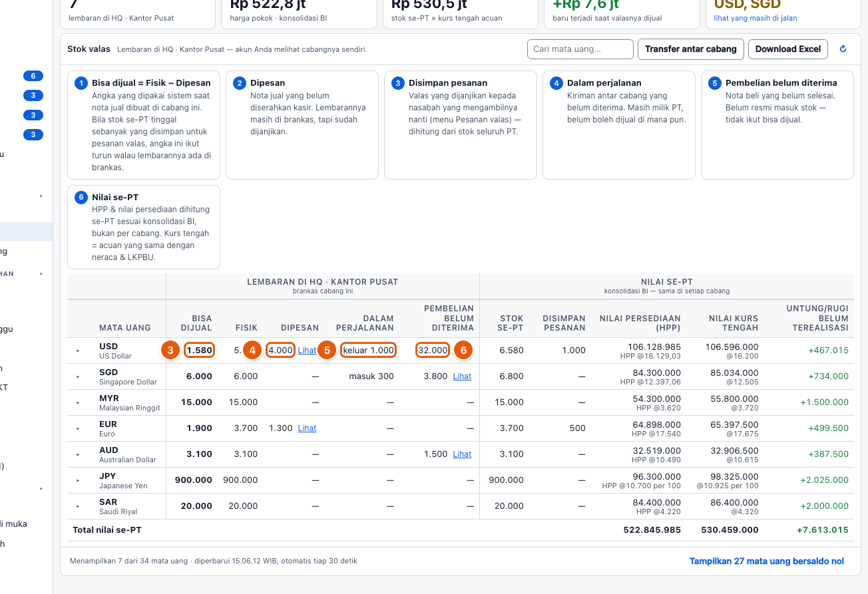Expand the SGD Singapore Dollar row
The width and height of the screenshot is (868, 594).
pos(78,376)
